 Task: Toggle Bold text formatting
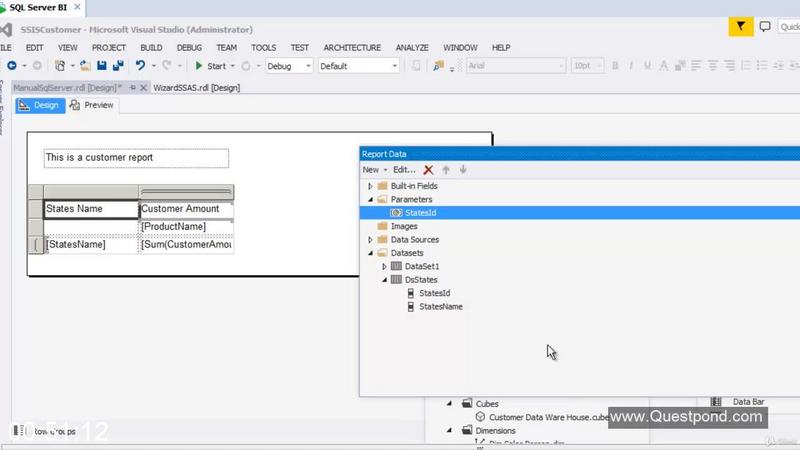(615, 66)
